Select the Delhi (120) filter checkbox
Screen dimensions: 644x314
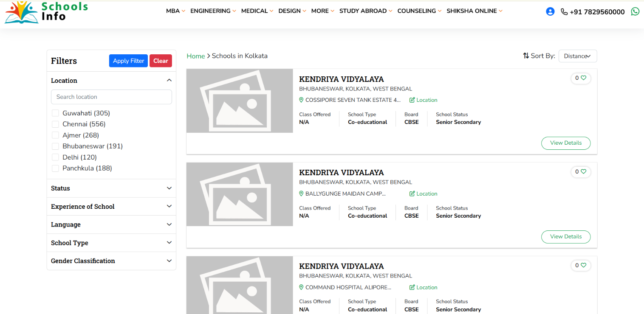click(x=55, y=157)
